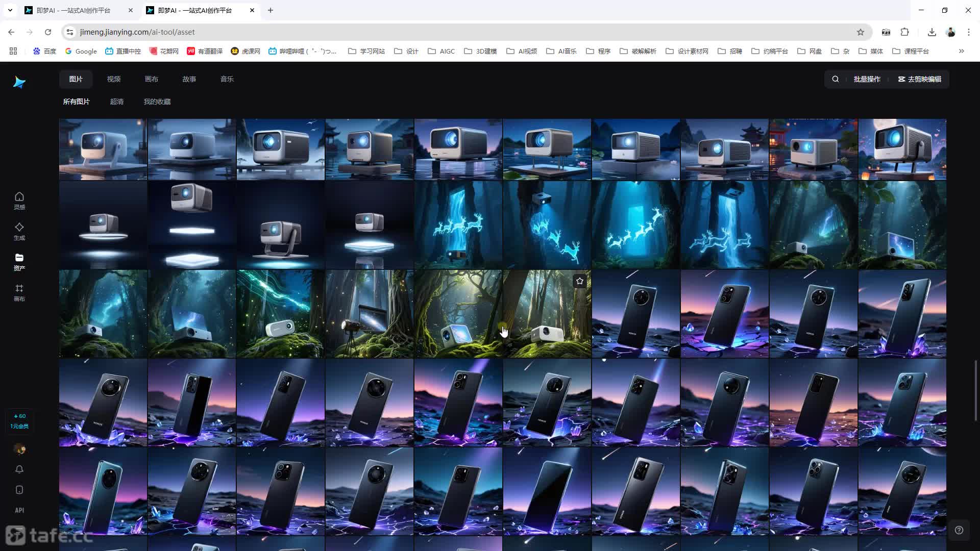980x551 pixels.
Task: Expand the 网盘 bookmark folder
Action: pyautogui.click(x=810, y=51)
